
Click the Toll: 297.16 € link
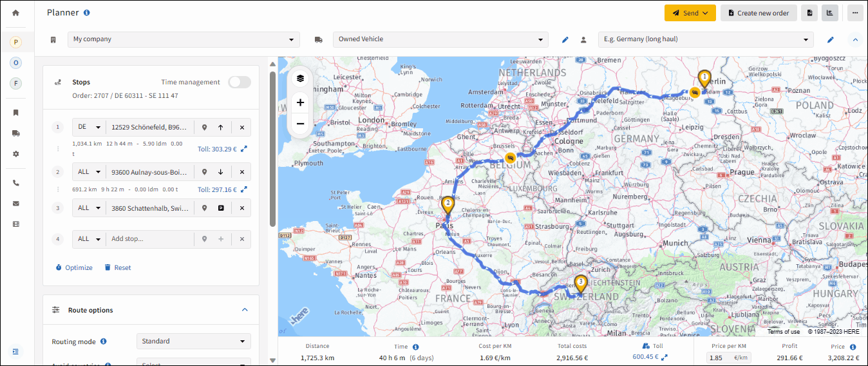coord(217,190)
